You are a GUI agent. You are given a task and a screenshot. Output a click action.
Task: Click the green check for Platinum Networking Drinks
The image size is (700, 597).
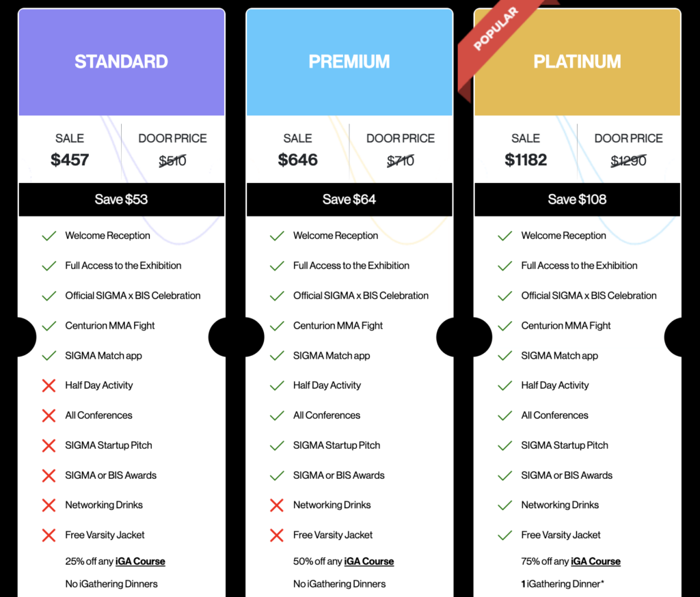504,505
